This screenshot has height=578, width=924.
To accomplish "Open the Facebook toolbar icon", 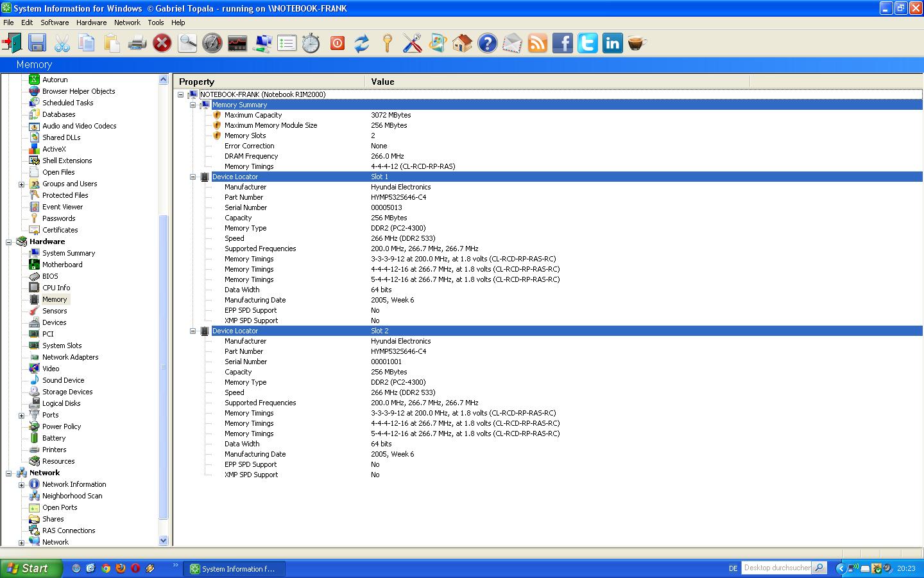I will (562, 43).
